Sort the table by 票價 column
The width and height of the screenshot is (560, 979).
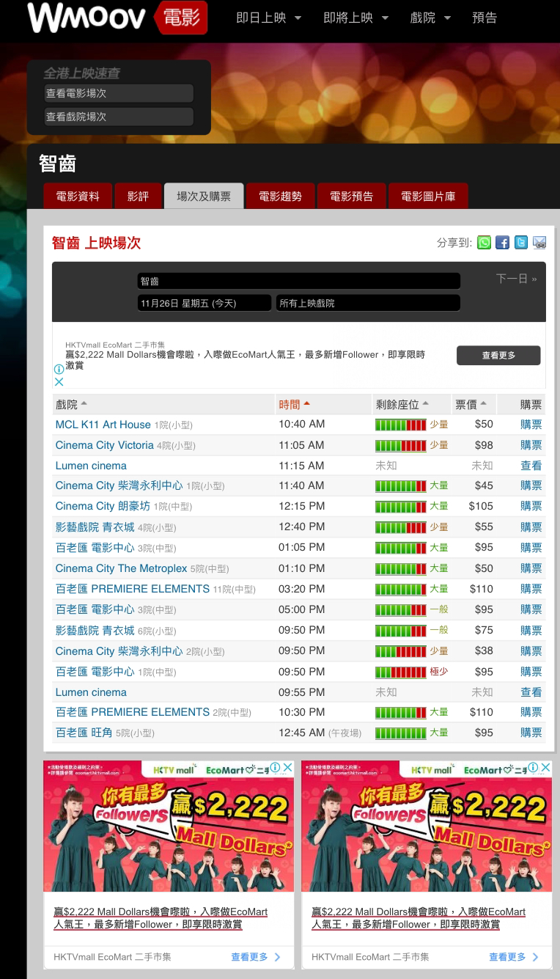point(471,404)
